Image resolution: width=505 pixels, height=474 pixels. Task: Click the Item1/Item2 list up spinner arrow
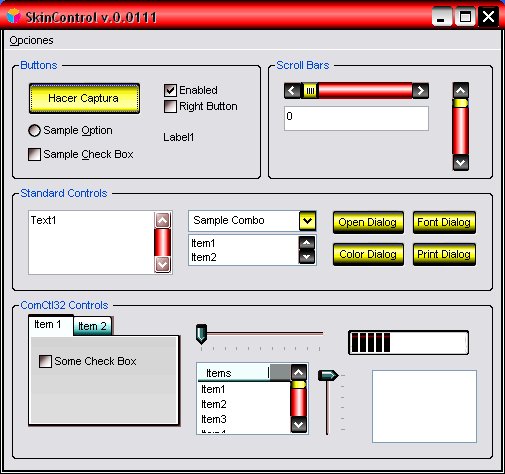307,243
